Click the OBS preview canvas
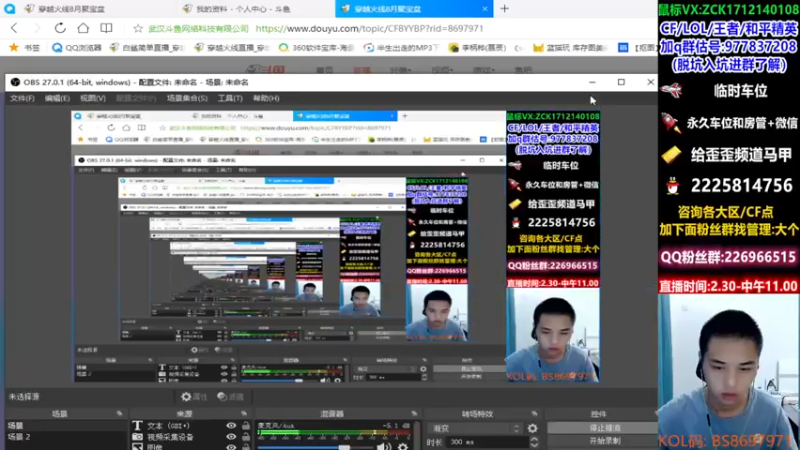This screenshot has height=450, width=800. [335, 246]
